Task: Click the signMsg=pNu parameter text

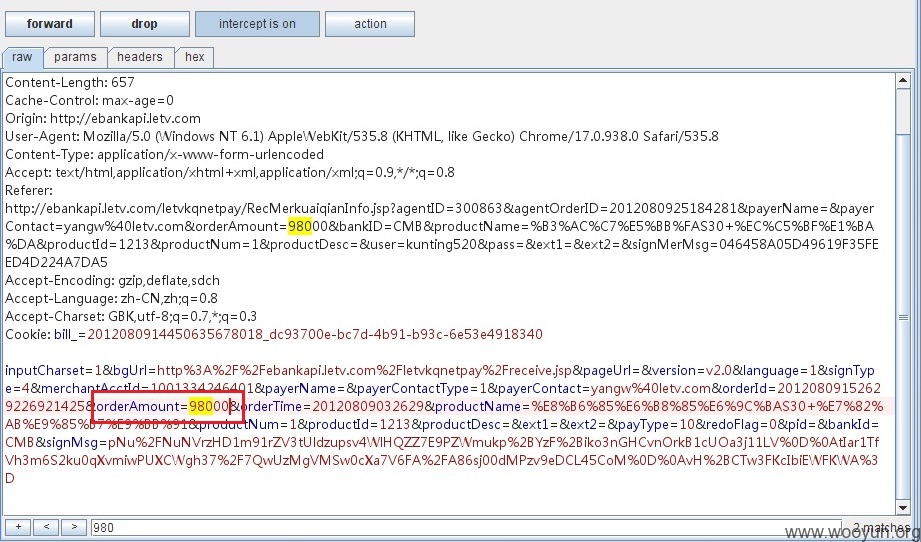Action: tap(93, 442)
